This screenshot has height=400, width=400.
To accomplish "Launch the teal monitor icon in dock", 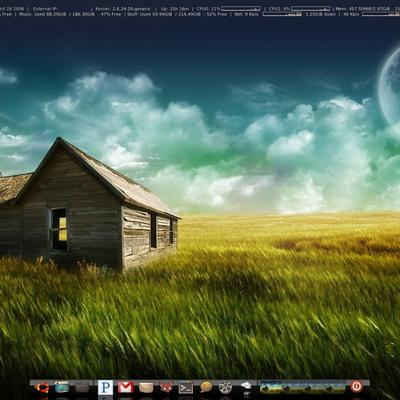I will pos(62,387).
